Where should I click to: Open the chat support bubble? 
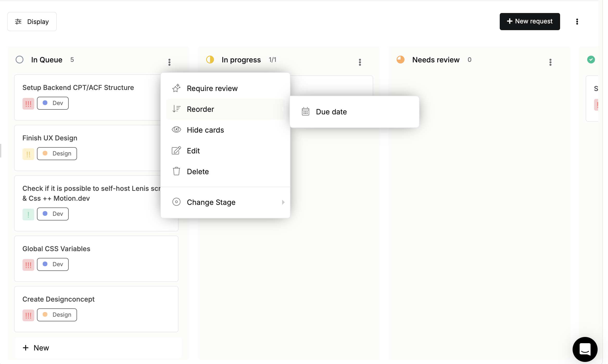tap(585, 349)
